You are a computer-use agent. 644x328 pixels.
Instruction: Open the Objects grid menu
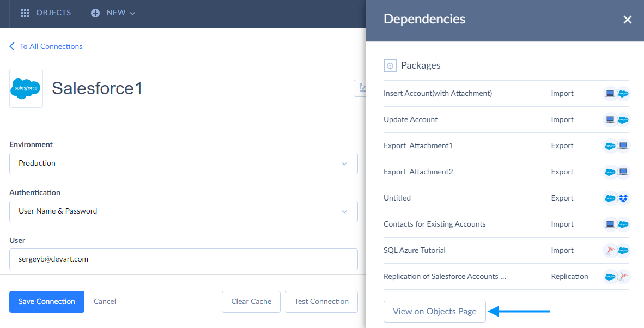tap(46, 13)
